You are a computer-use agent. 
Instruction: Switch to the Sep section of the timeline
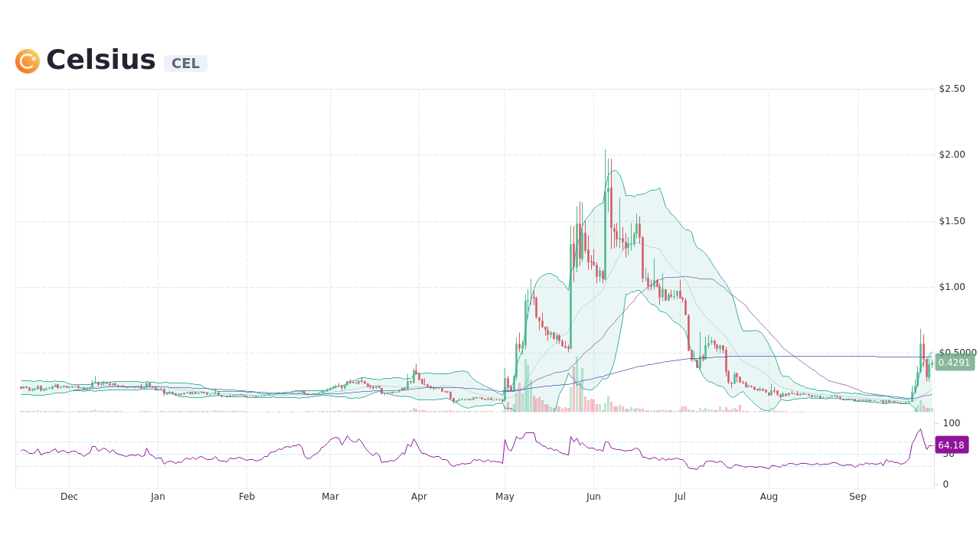(857, 496)
